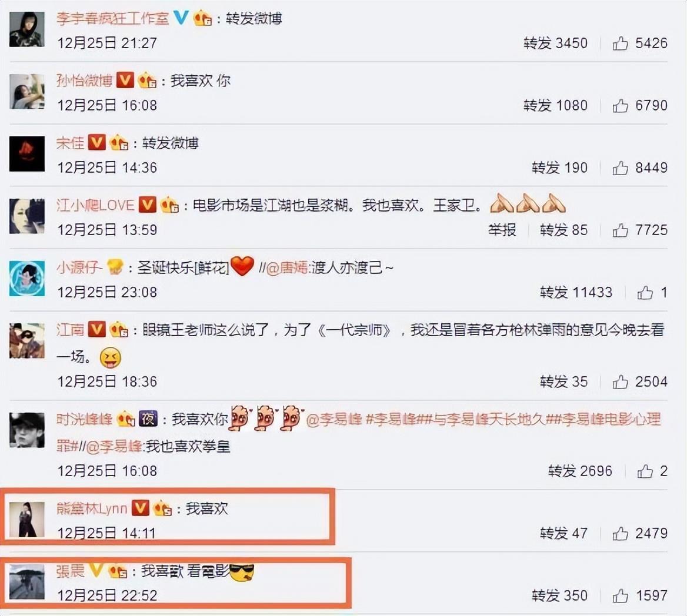
Task: Click the @唐嫣 mention link
Action: 287,267
